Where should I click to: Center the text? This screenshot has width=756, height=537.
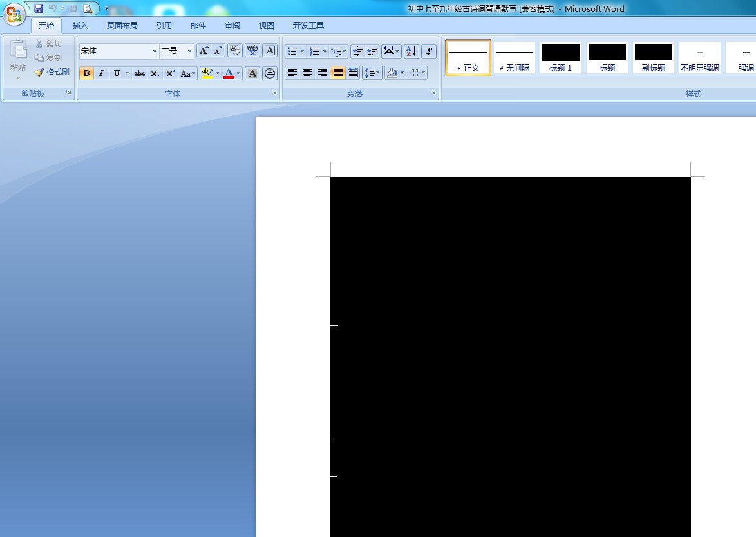tap(307, 73)
